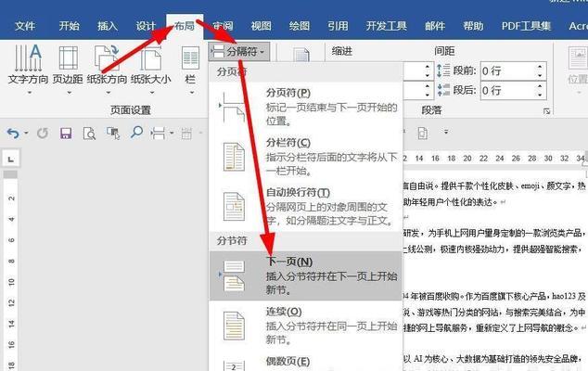Choose 分页符(P) page break option
The width and height of the screenshot is (588, 371).
click(306, 107)
